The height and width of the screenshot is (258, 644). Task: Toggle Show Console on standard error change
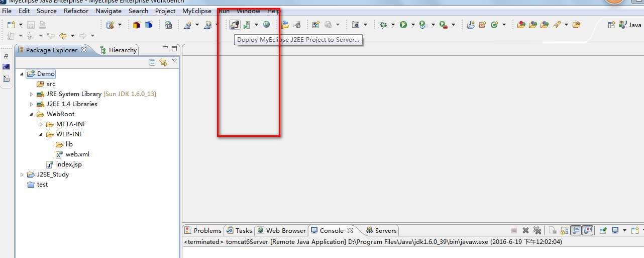coord(587,230)
